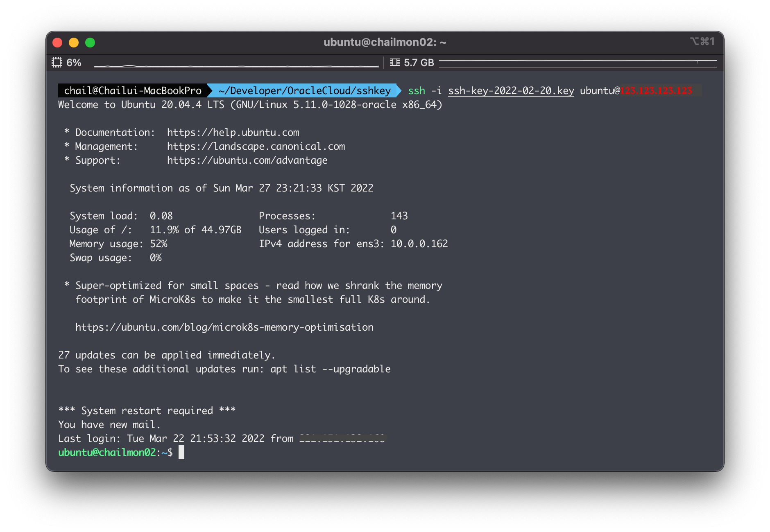This screenshot has width=770, height=532.
Task: Open the microk8s memory optimisation blog link
Action: (x=224, y=327)
